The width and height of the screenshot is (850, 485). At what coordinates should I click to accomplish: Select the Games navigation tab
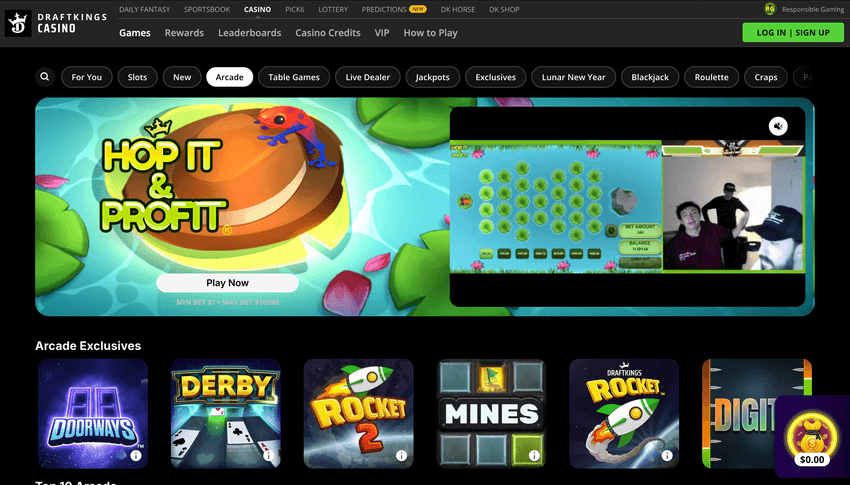click(135, 33)
